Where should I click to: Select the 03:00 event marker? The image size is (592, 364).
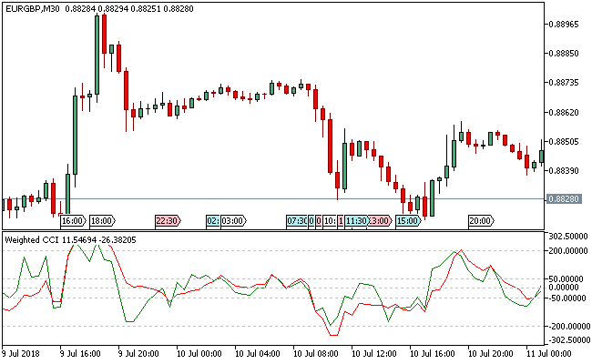[x=233, y=220]
